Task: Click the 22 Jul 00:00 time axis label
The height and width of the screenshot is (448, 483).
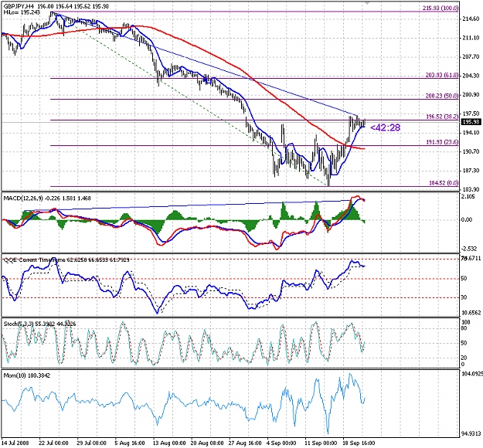Action: 53,443
